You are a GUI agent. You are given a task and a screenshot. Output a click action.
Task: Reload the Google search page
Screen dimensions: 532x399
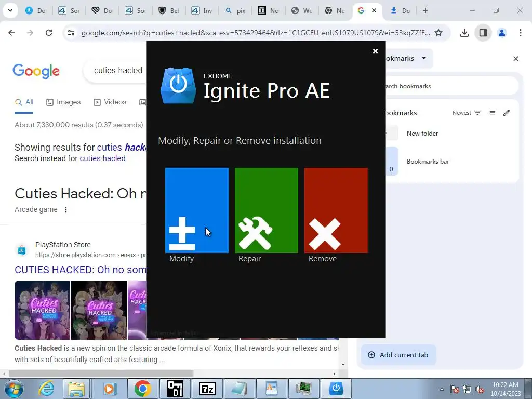pos(49,33)
